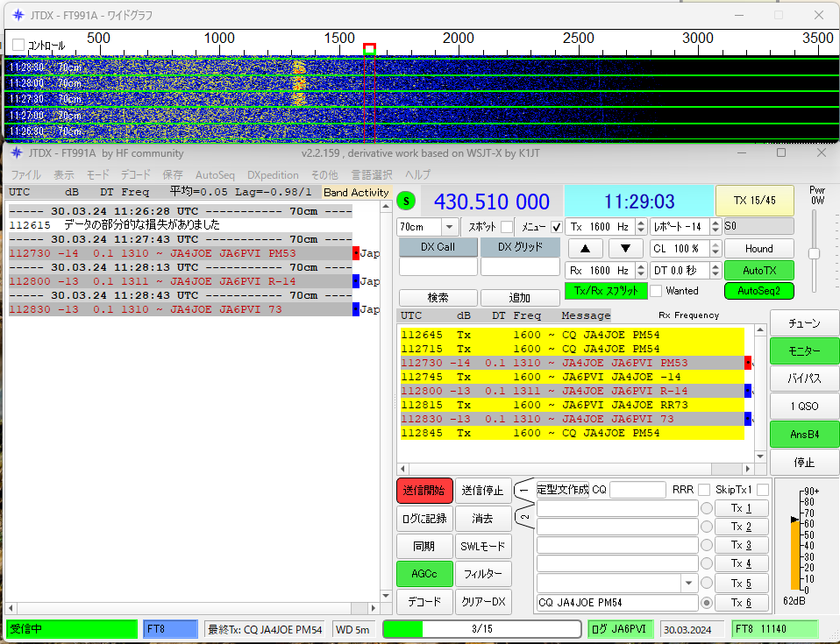This screenshot has height=644, width=840.
Task: Open the 表示 menu
Action: [x=64, y=175]
